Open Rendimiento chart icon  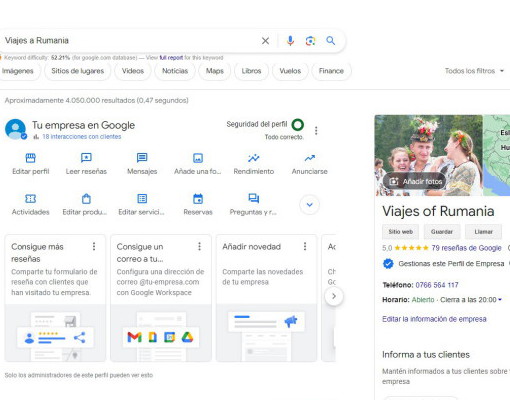point(254,158)
